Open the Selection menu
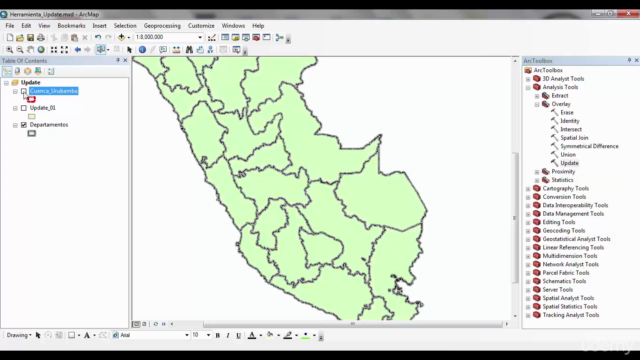 click(125, 26)
